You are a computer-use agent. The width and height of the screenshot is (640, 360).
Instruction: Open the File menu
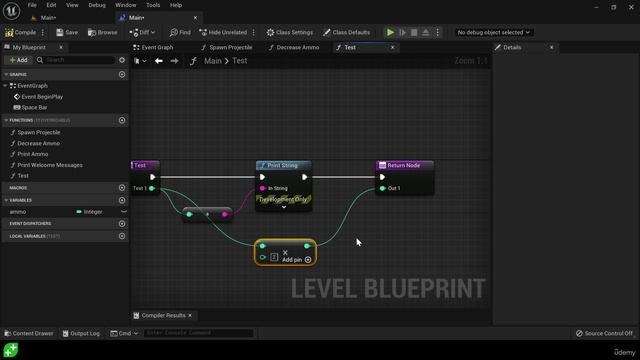pyautogui.click(x=32, y=5)
